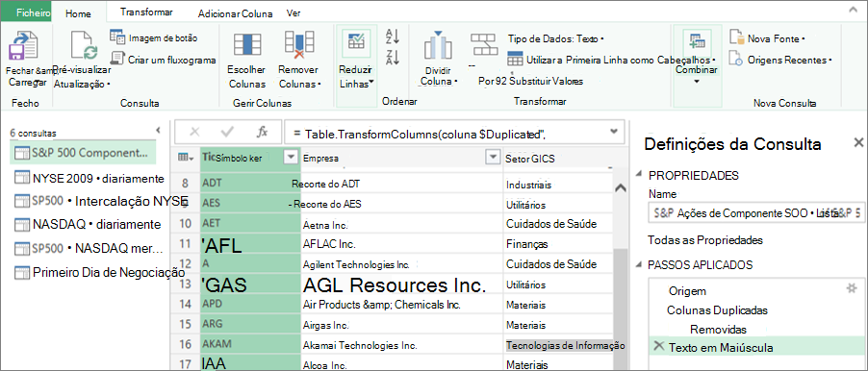
Task: Click the fx formula icon
Action: point(263,132)
